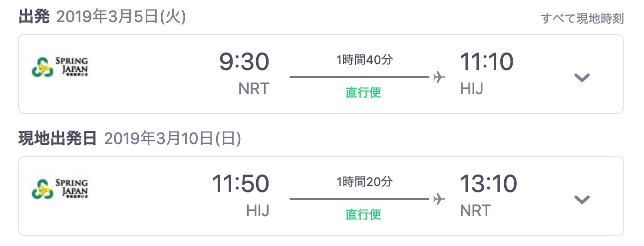The image size is (644, 246).
Task: Click the airplane icon on the outbound flight
Action: point(439,77)
